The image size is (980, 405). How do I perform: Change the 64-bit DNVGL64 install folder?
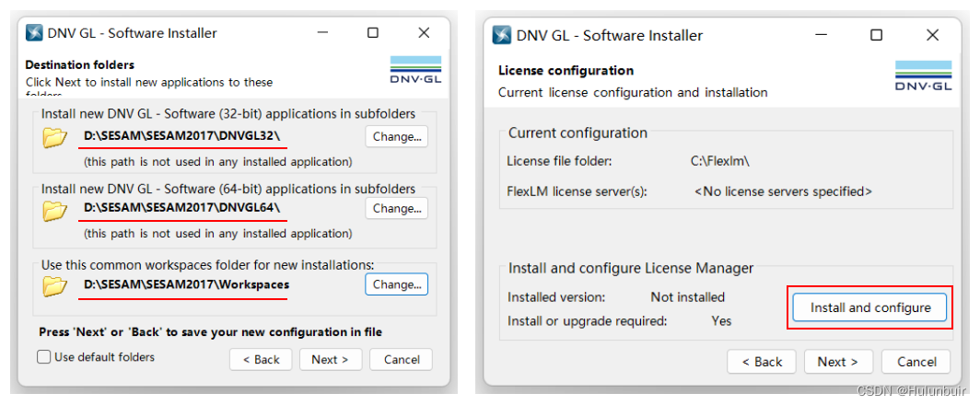(x=397, y=208)
